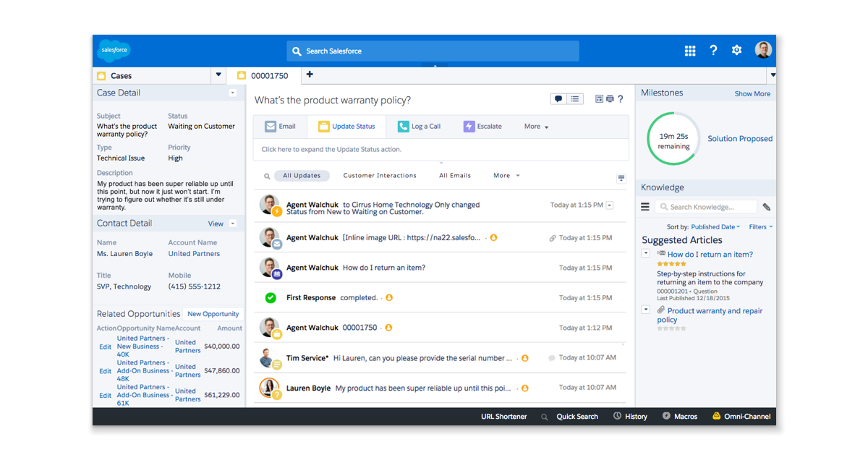
Task: Open the More actions dropdown in publisher
Action: click(x=536, y=127)
